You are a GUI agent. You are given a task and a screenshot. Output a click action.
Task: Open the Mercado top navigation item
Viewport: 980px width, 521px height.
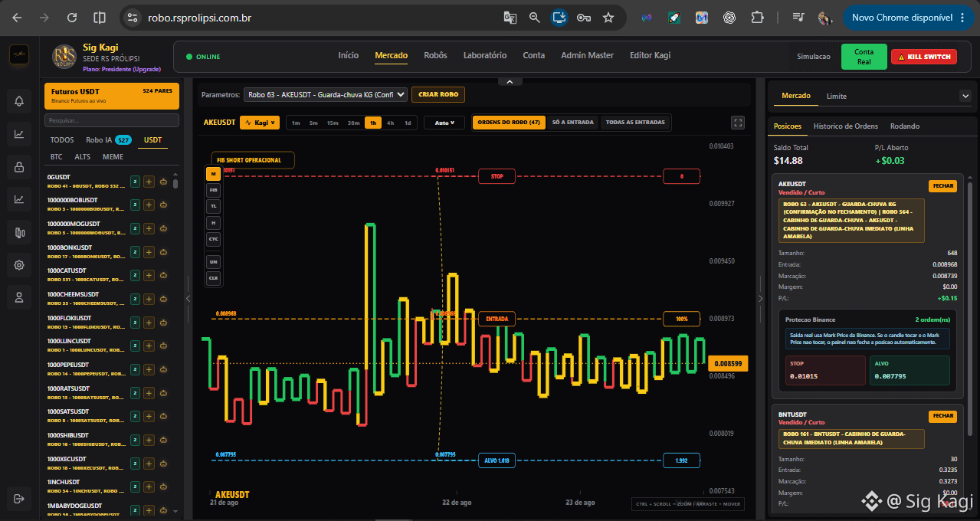[391, 55]
